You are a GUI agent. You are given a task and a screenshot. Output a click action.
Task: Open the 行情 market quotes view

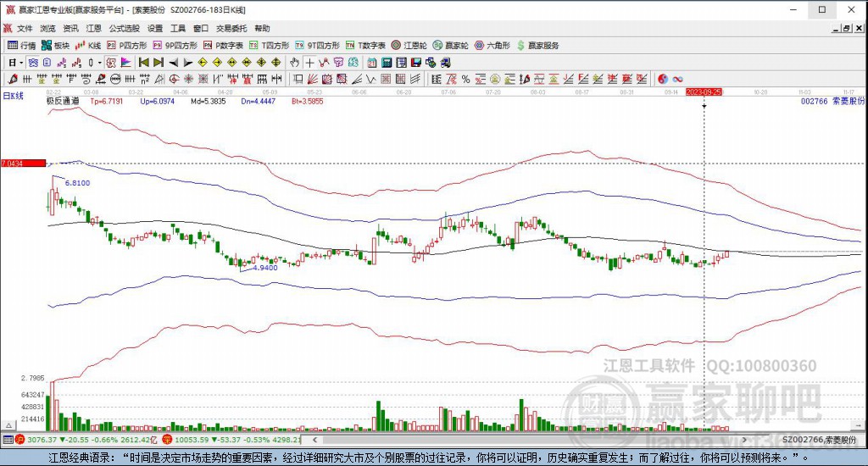coord(21,46)
